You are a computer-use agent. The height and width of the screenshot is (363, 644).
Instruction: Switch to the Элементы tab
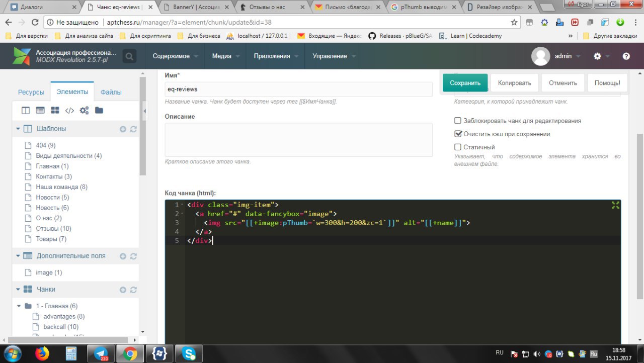72,92
